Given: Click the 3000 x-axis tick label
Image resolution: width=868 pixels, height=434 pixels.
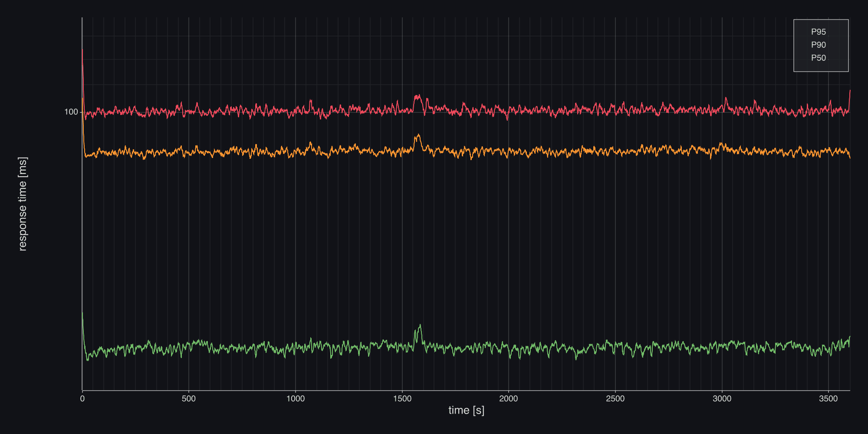Looking at the screenshot, I should (x=722, y=399).
